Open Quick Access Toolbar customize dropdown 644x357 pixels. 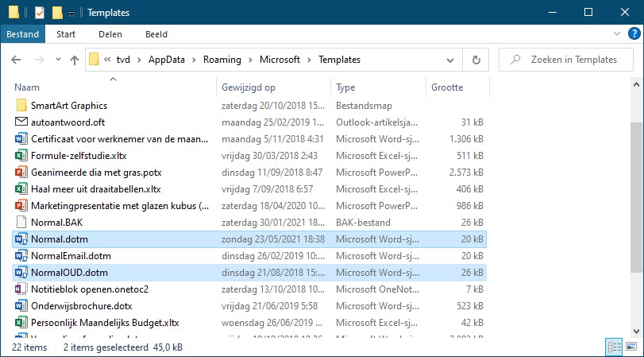tap(71, 14)
